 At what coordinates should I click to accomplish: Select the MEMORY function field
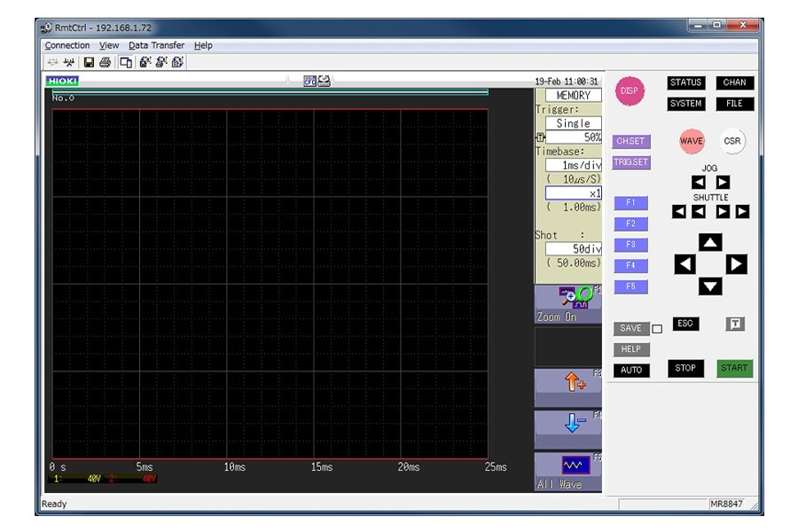[573, 95]
